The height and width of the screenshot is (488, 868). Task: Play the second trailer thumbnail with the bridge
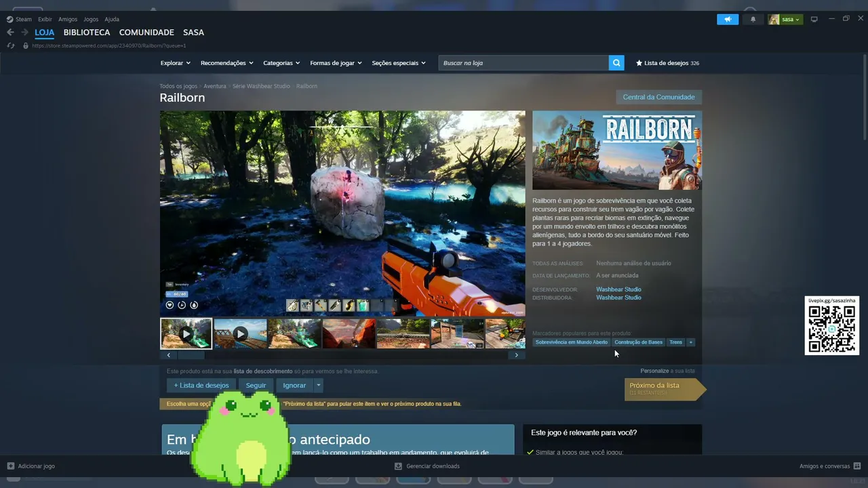click(x=241, y=333)
